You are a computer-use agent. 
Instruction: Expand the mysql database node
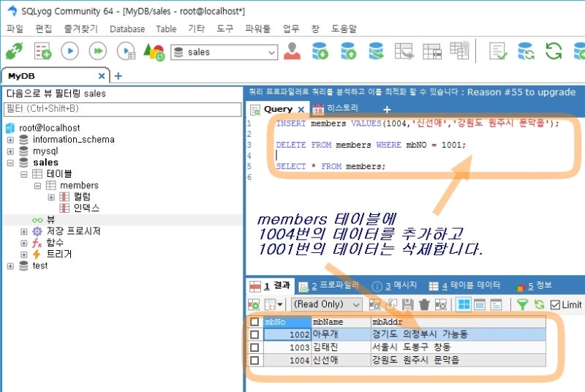click(x=10, y=151)
